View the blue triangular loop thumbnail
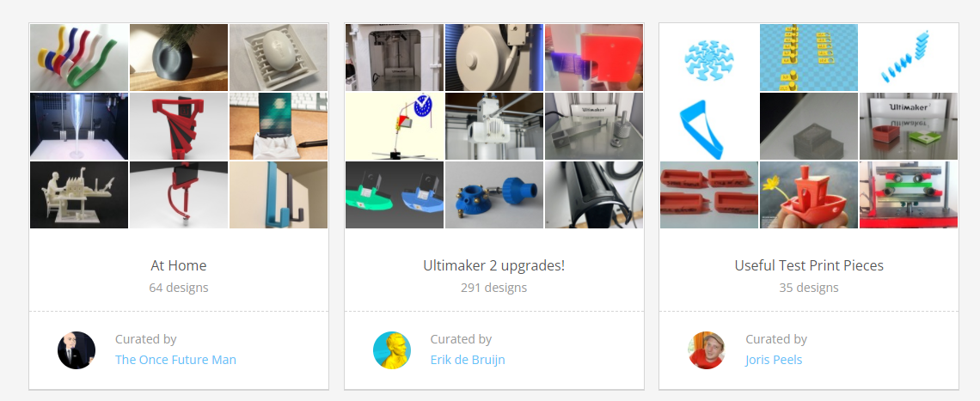980x401 pixels. click(x=709, y=126)
